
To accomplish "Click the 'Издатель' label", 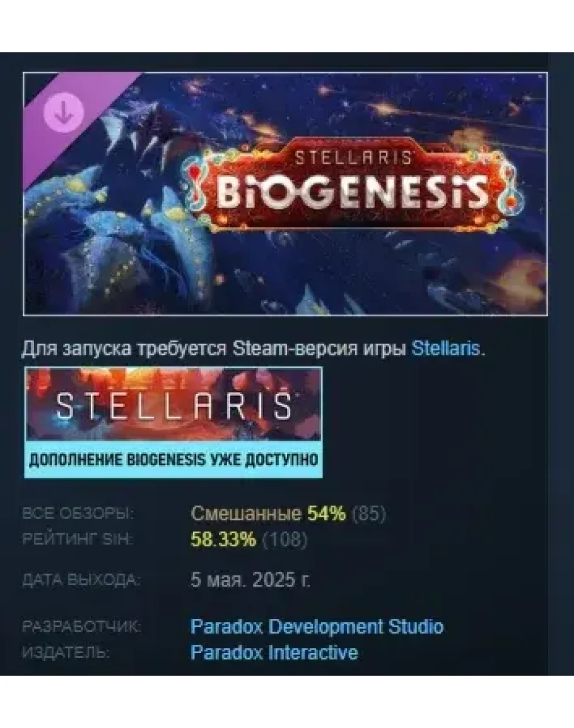I will (x=66, y=653).
